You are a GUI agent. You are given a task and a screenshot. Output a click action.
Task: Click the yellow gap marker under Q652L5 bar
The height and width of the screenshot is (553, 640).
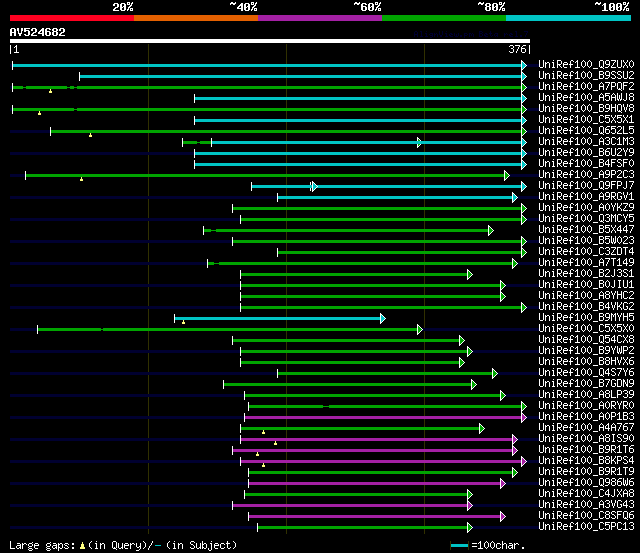[91, 135]
